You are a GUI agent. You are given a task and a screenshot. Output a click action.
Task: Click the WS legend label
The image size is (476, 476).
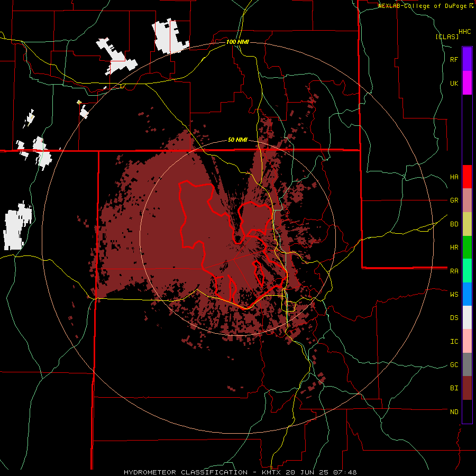coord(454,294)
